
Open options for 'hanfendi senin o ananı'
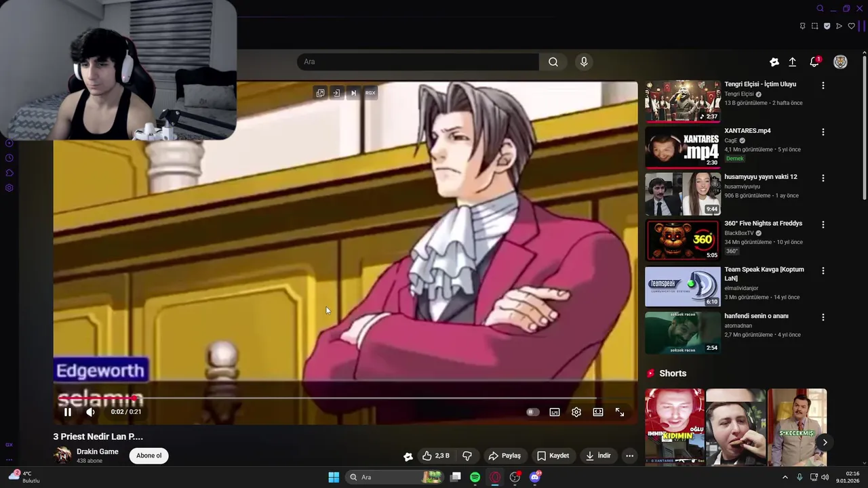pyautogui.click(x=823, y=317)
